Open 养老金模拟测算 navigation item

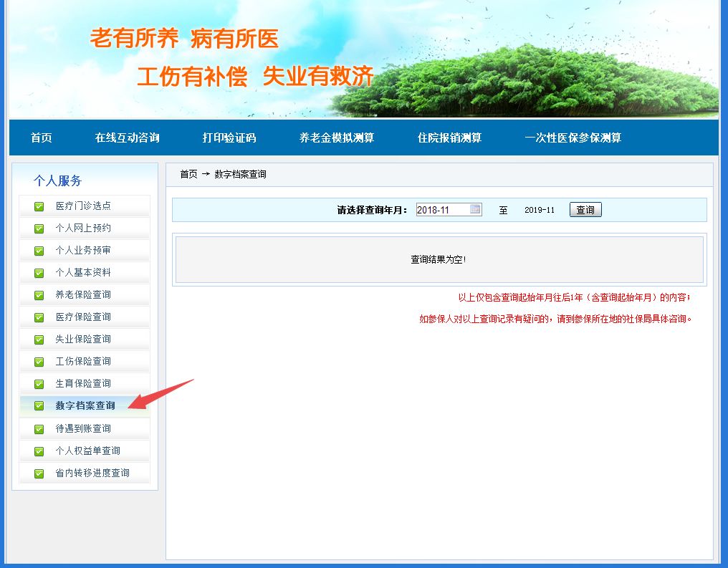[x=336, y=138]
